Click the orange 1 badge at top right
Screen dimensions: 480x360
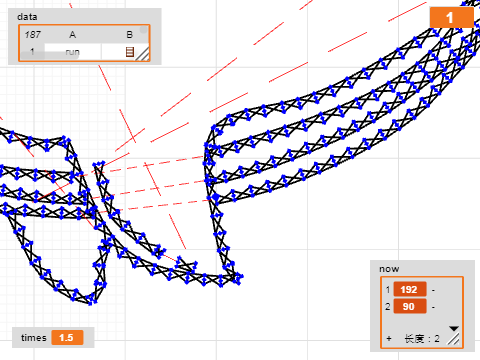(x=451, y=18)
